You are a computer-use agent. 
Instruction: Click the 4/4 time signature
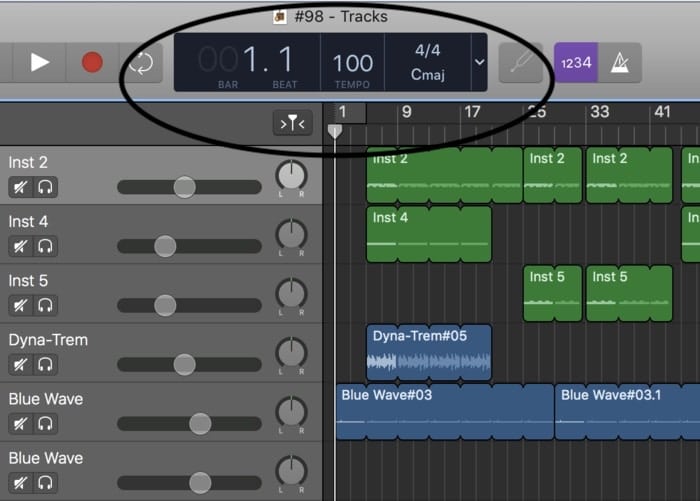(x=428, y=50)
